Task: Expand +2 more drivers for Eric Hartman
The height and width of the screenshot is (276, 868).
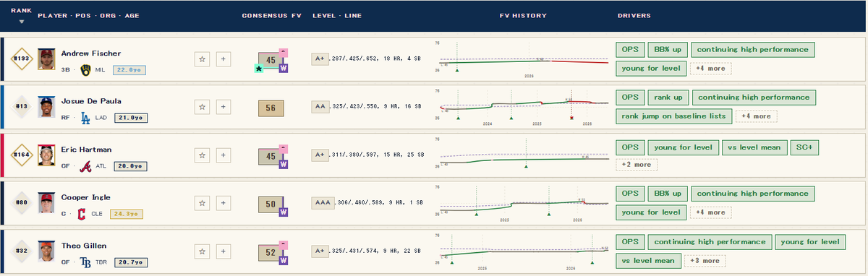Action: [x=636, y=165]
